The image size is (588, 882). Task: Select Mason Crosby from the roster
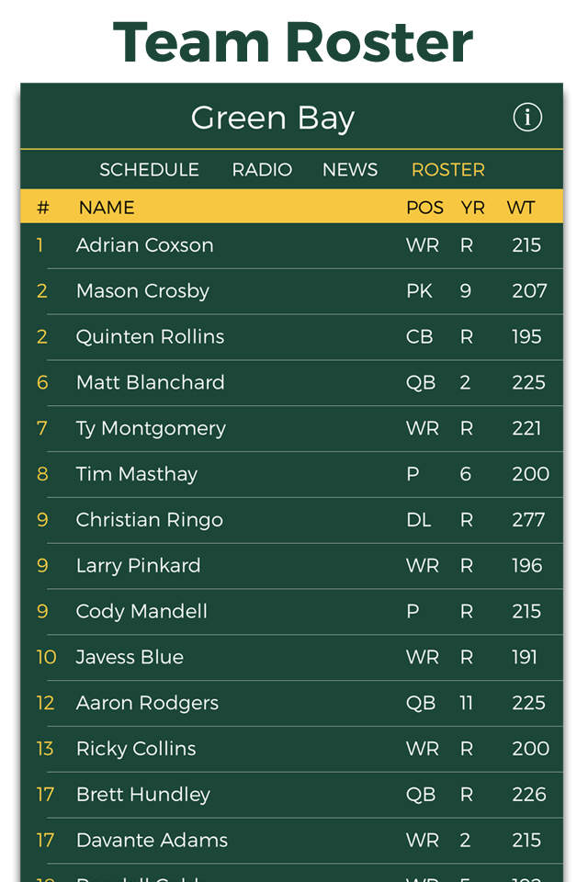click(x=276, y=290)
